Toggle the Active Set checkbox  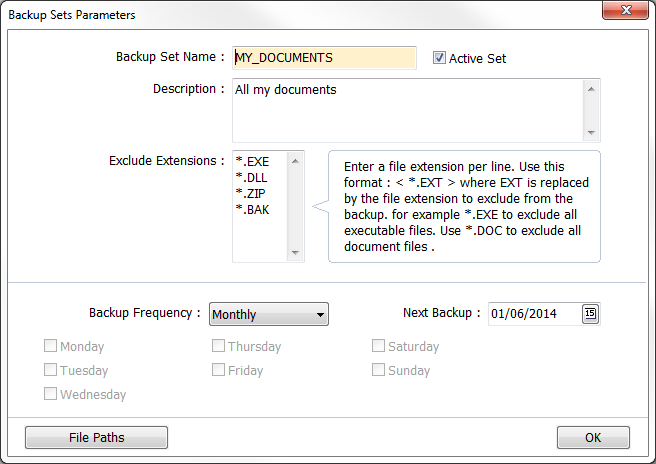(439, 58)
